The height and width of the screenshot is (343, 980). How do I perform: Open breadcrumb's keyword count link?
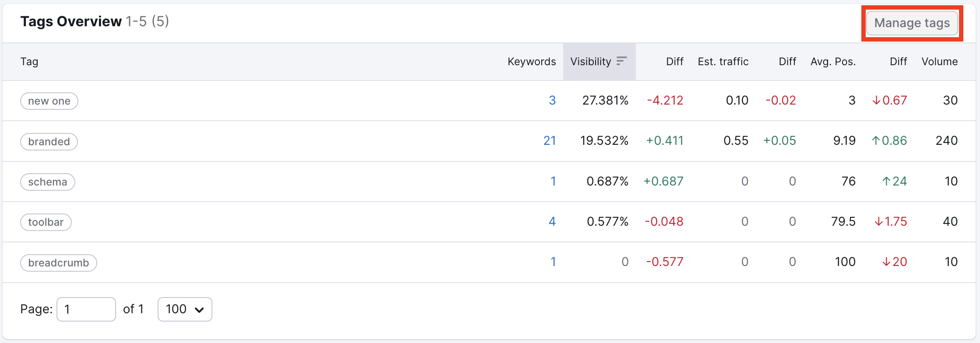tap(553, 262)
